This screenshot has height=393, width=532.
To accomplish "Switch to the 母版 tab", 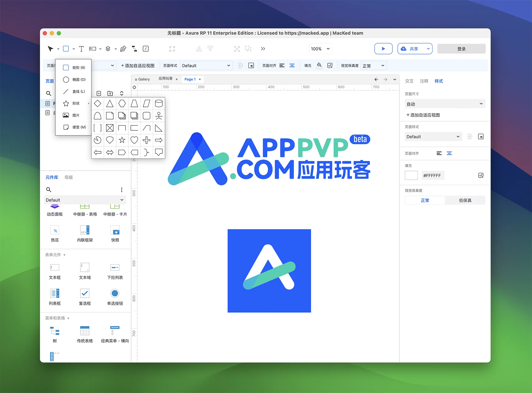I will pyautogui.click(x=69, y=177).
